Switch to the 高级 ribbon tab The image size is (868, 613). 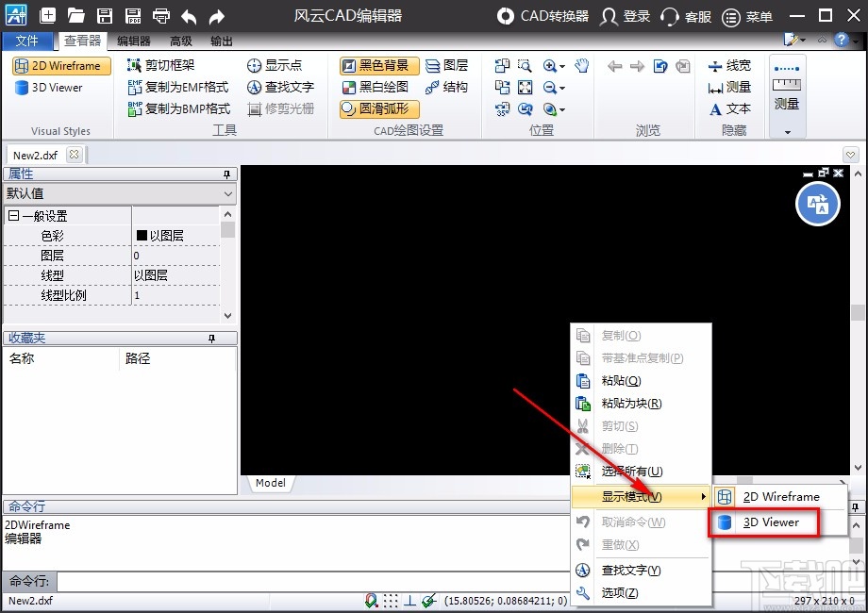pyautogui.click(x=181, y=41)
